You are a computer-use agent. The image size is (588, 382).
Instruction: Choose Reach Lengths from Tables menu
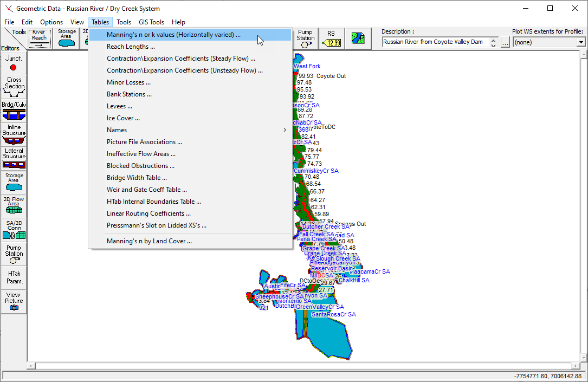191,47
